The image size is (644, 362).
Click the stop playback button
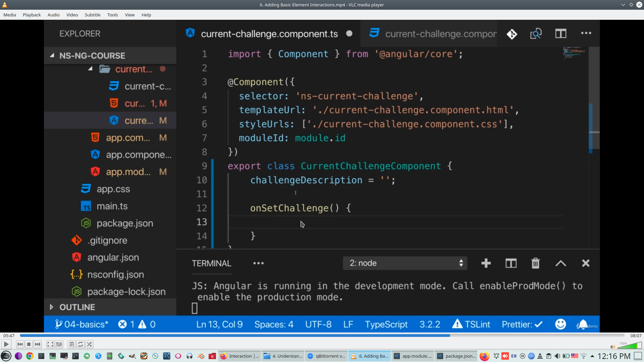29,344
